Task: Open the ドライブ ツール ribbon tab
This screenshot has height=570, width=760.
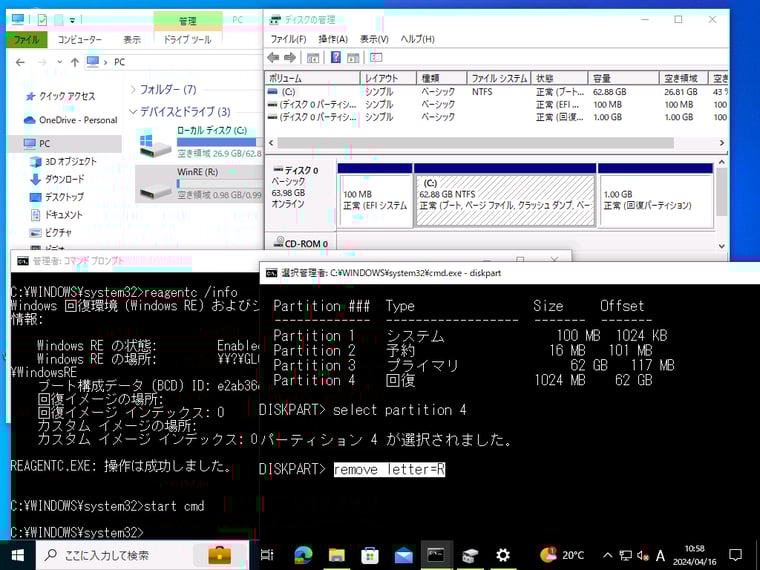Action: pyautogui.click(x=188, y=40)
